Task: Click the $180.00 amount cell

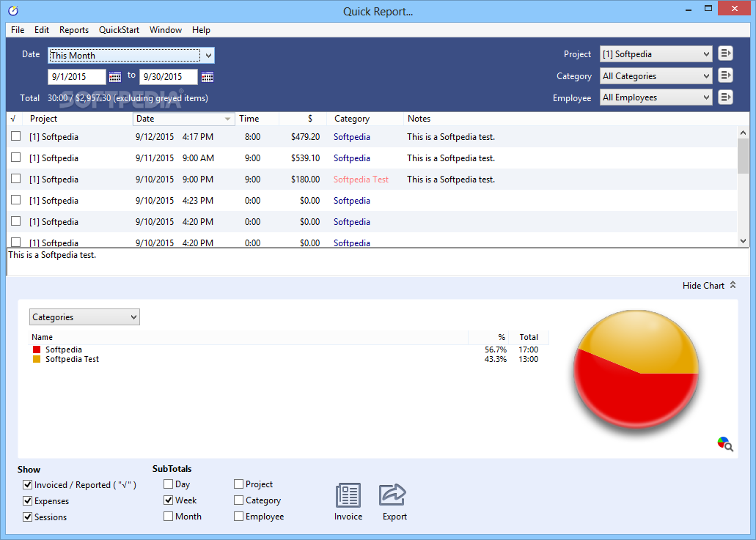Action: 305,180
